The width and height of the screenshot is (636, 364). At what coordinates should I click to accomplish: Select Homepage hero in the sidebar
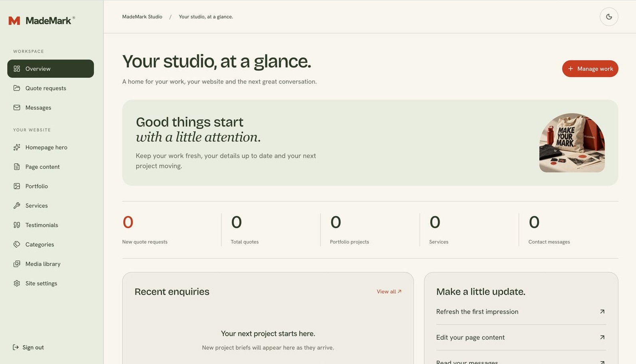pos(51,147)
